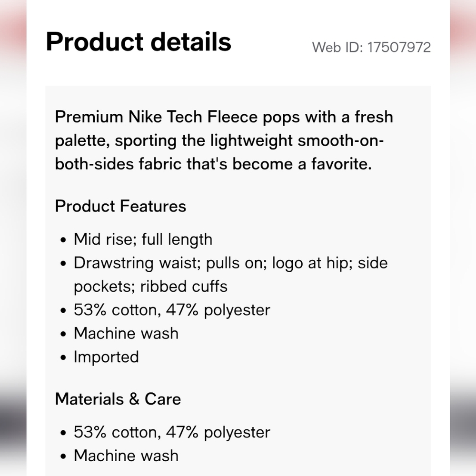Screen dimensions: 476x476
Task: Click the pockets; ribbed cuffs line
Action: tap(150, 286)
